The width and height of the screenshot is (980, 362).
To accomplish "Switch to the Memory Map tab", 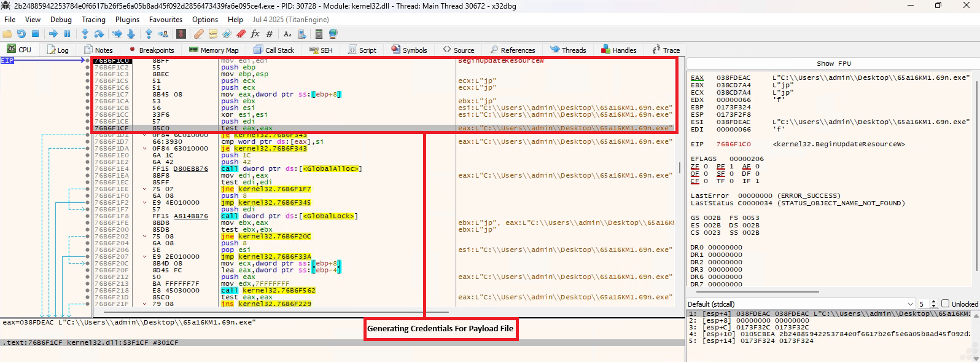I will point(214,50).
